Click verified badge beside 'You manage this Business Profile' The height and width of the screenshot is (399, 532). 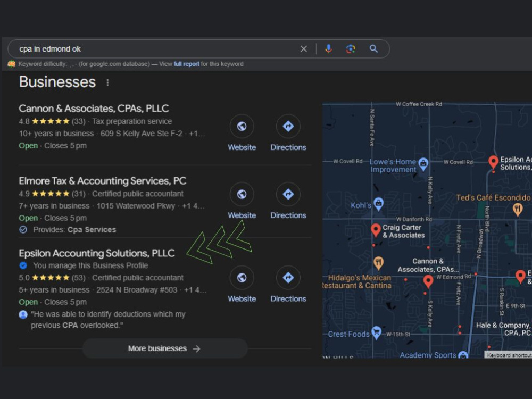tap(23, 265)
